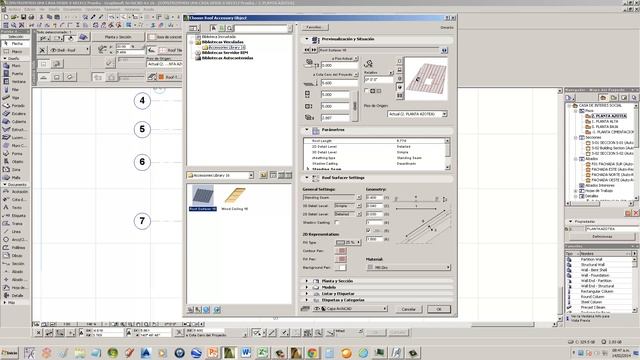Open the Contour Pen color swatch
The image size is (640, 360).
(340, 251)
